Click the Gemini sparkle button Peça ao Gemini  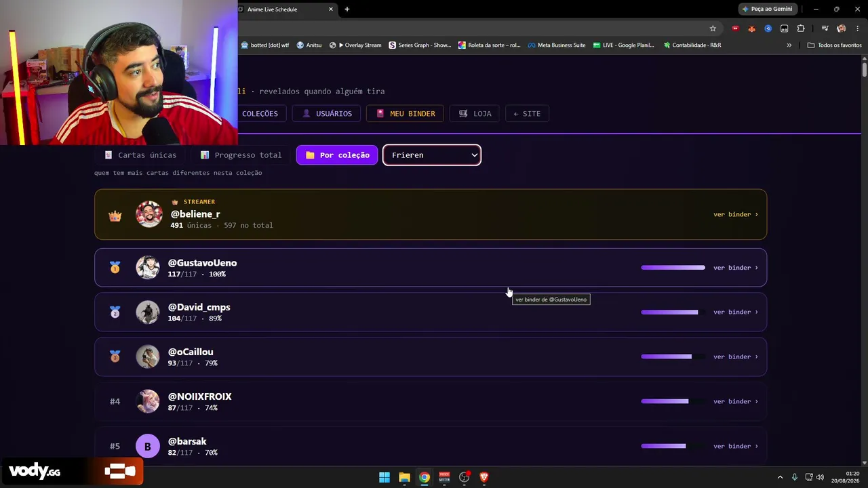[x=767, y=9]
